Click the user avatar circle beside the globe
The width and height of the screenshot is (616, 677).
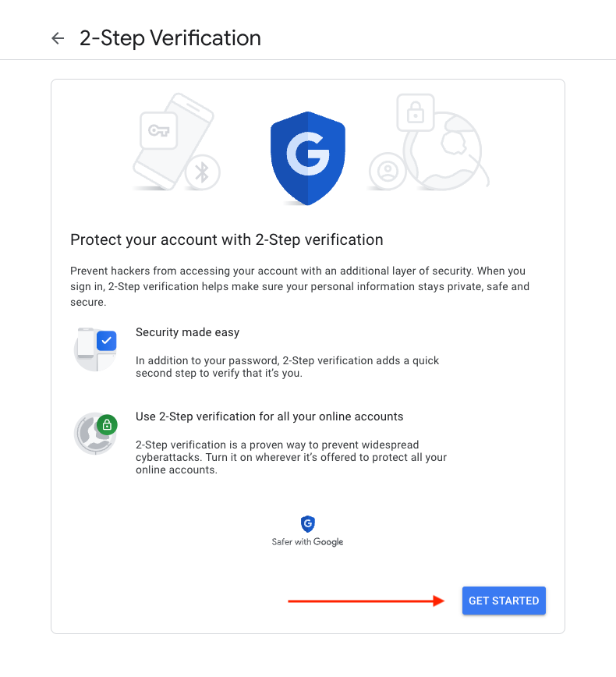[388, 171]
